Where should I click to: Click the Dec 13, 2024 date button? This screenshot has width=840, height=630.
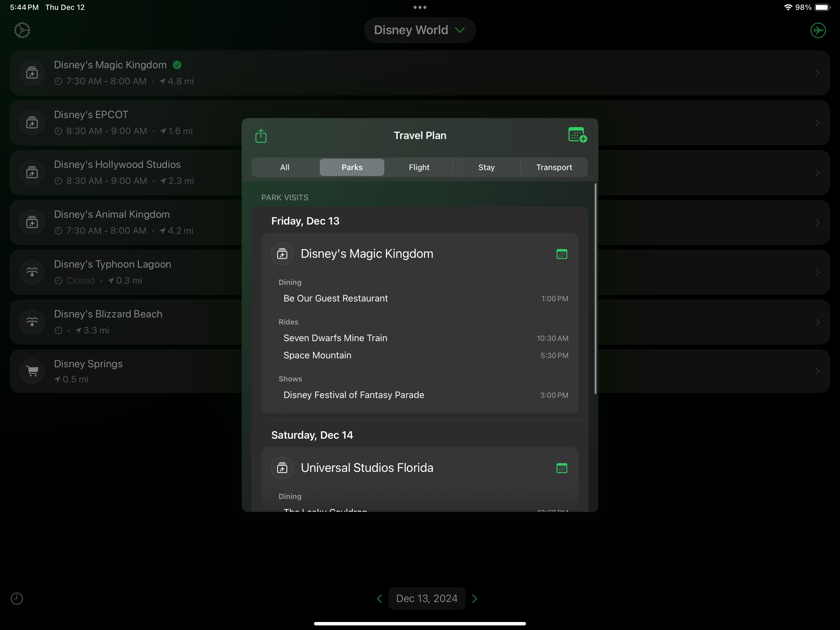coord(426,598)
